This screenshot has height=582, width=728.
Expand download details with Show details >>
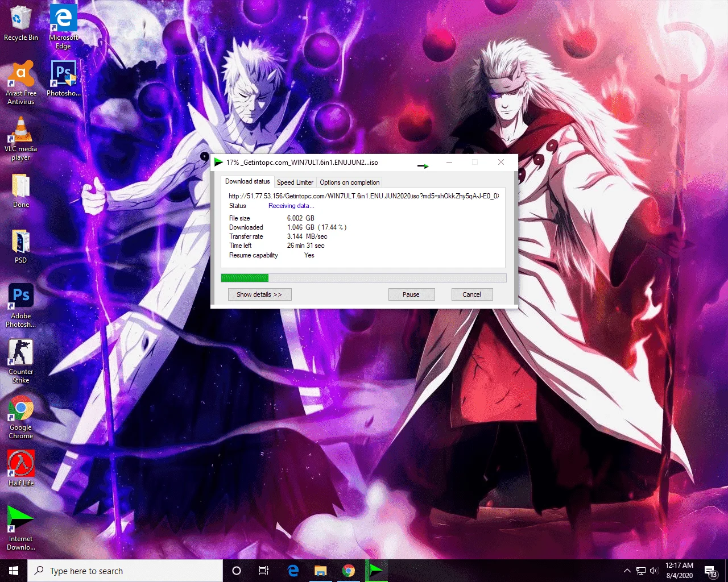259,294
